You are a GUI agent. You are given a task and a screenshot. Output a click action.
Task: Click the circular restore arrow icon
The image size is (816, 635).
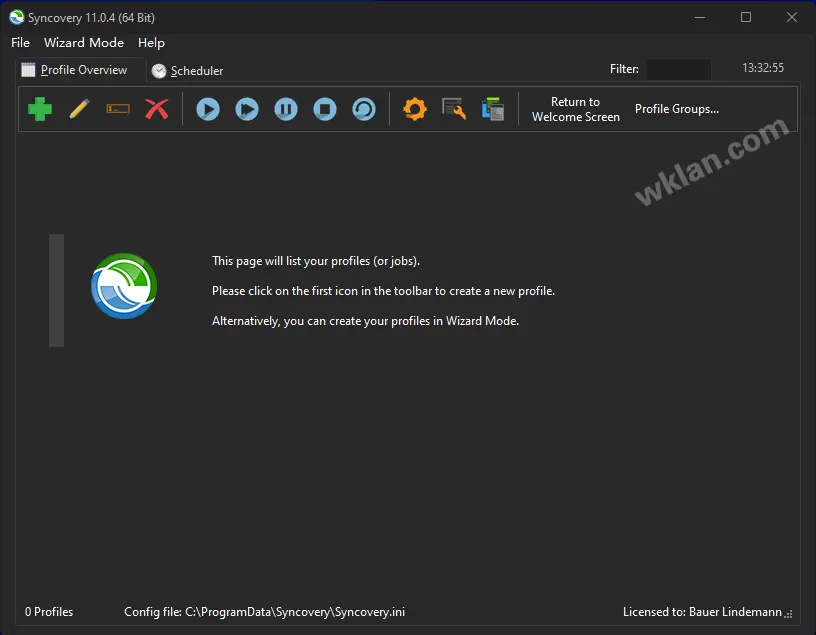(364, 109)
